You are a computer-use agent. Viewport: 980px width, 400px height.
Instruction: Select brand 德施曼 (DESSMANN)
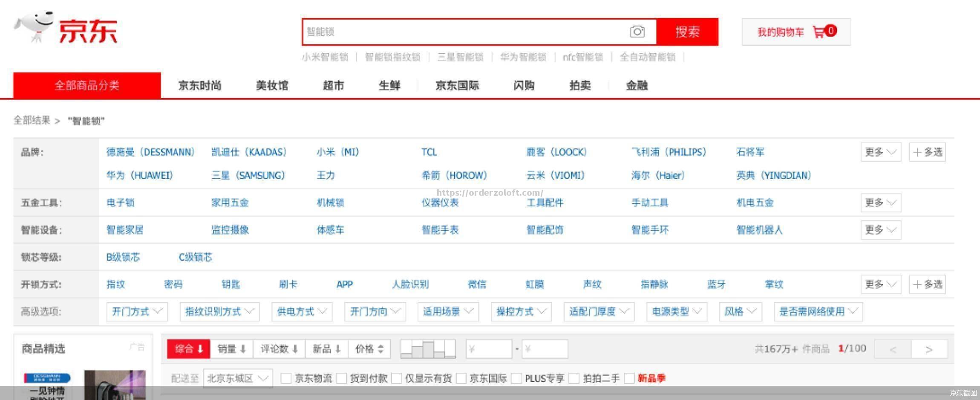coord(150,152)
